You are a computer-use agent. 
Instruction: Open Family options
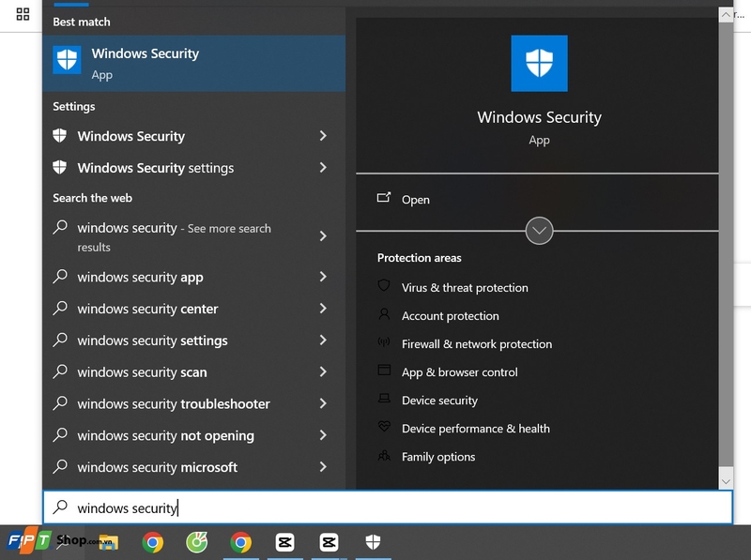coord(438,457)
